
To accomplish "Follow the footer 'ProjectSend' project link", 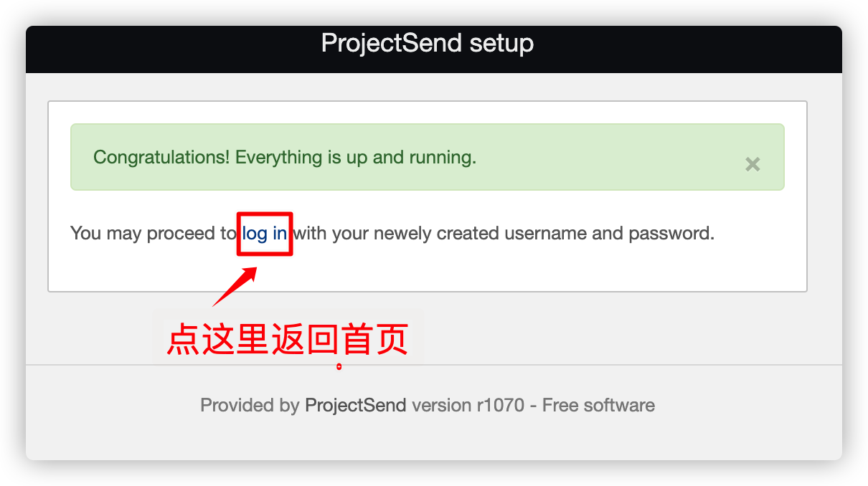I will point(355,405).
